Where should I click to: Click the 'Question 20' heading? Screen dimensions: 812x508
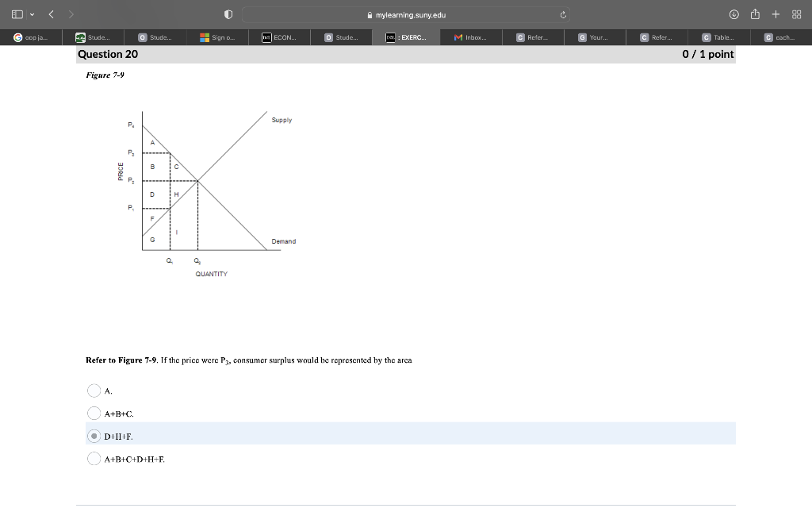(108, 54)
